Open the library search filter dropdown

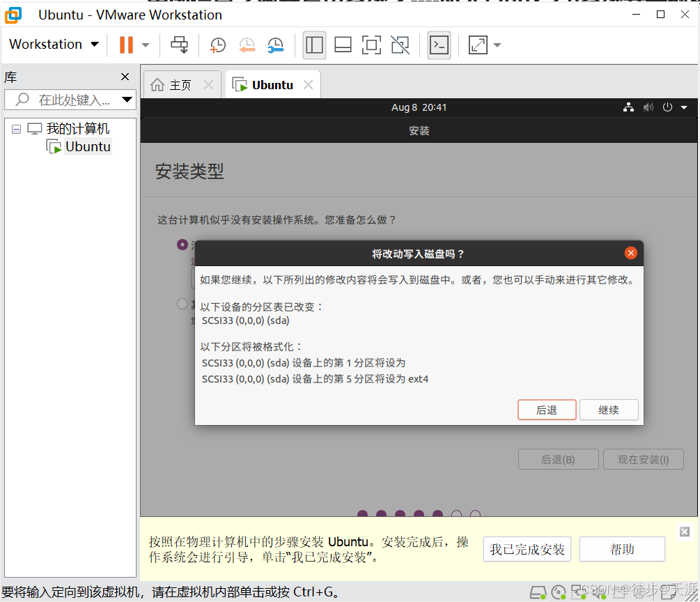point(127,100)
